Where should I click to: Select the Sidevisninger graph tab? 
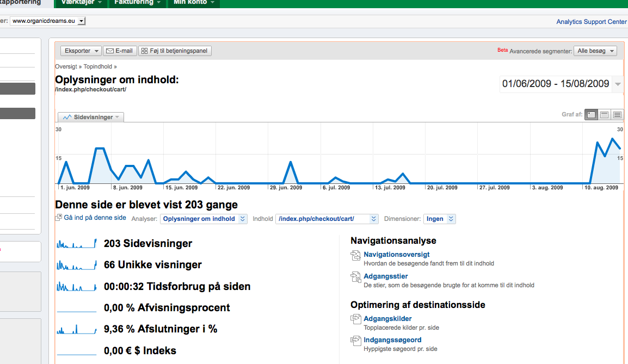pos(91,117)
